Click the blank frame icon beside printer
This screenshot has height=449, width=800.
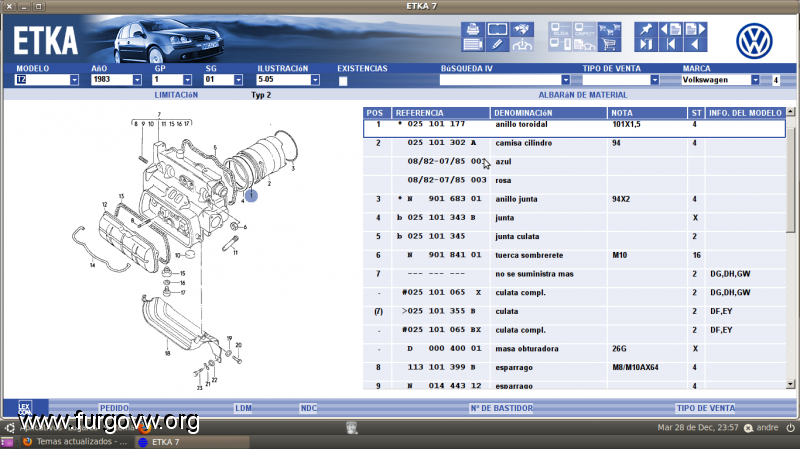pyautogui.click(x=497, y=29)
